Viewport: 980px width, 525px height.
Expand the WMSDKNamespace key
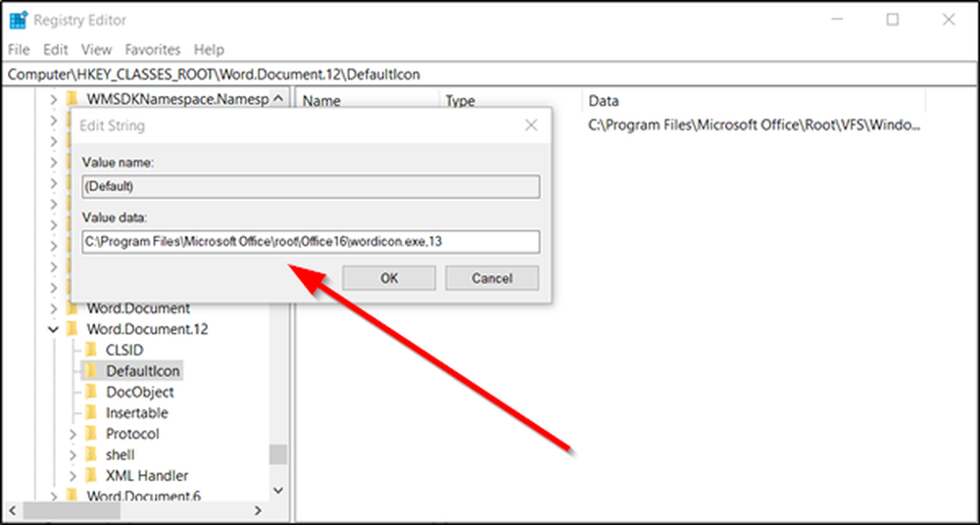point(53,99)
